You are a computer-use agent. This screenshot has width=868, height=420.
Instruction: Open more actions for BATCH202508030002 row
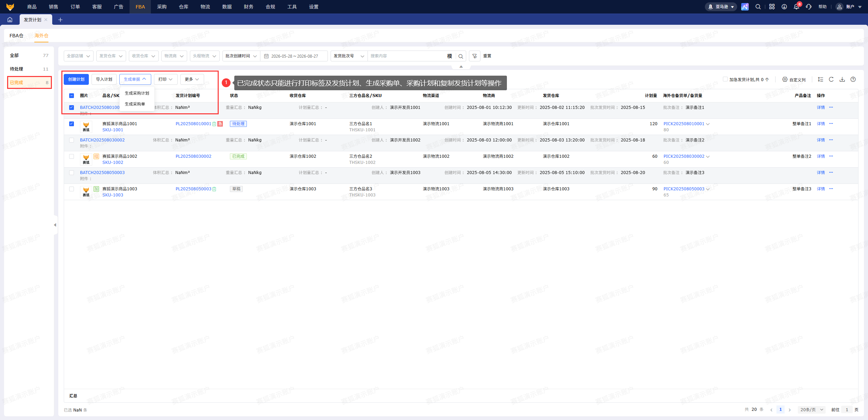831,140
